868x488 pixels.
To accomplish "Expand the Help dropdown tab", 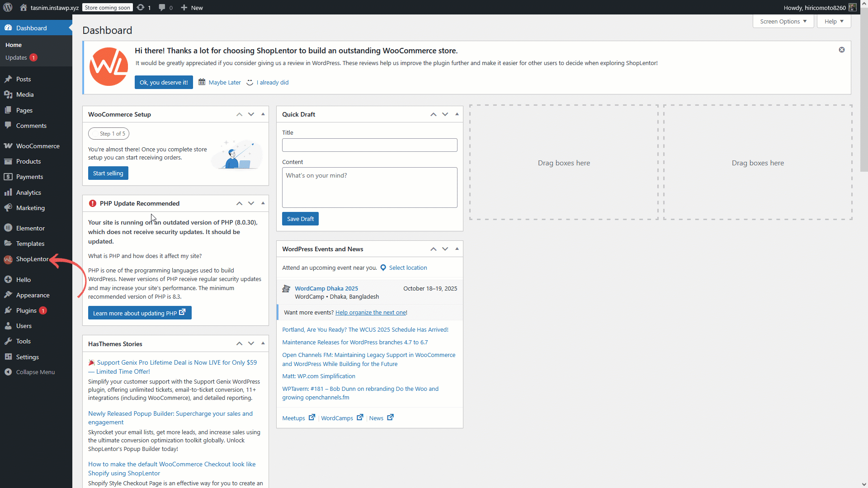I will coord(834,21).
